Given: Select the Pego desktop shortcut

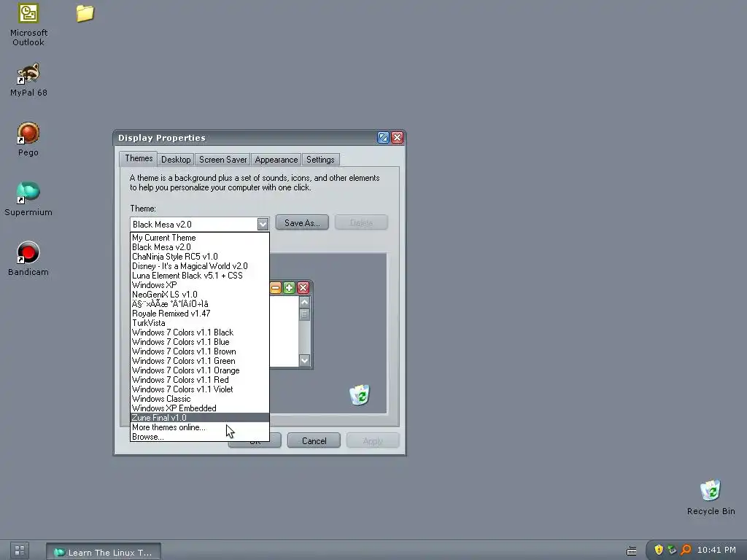Looking at the screenshot, I should (x=28, y=139).
